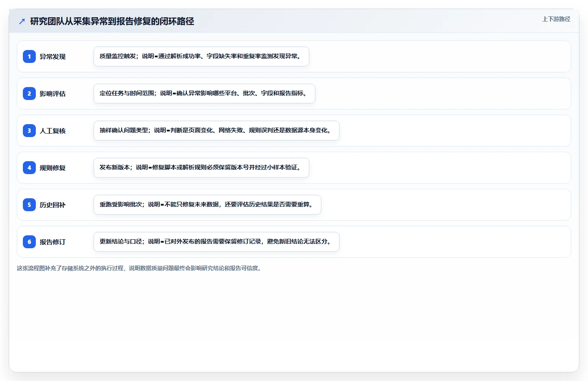Viewport: 588px width, 381px height.
Task: Click the 更新结论与口径 description box
Action: pos(217,242)
